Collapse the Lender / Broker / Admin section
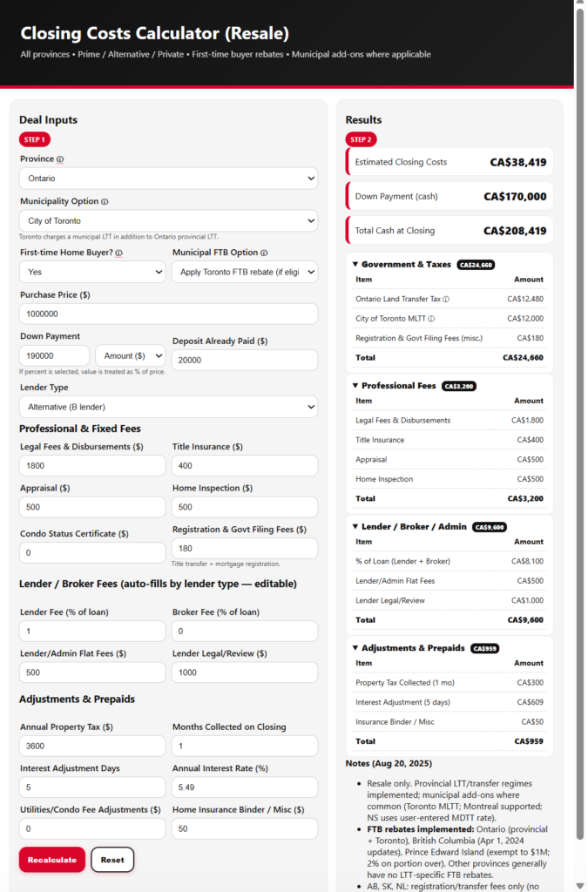Screen dimensions: 588x892 (355, 527)
